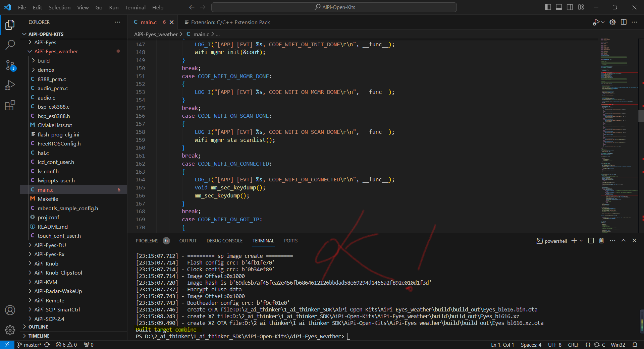Open editor More Actions ellipsis
644x349 pixels.
[634, 22]
